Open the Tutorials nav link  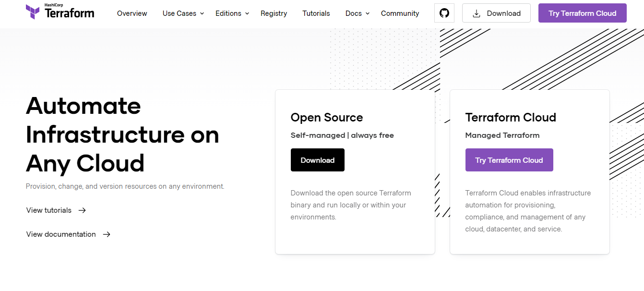[x=316, y=13]
